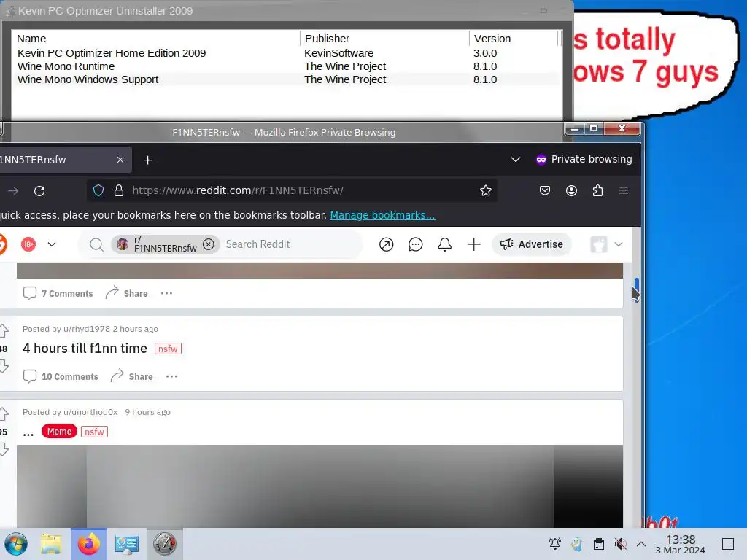
Task: Click the Private browsing indicator
Action: 584,159
